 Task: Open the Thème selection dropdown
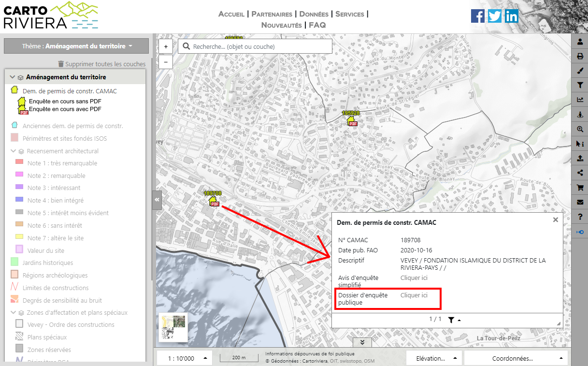(x=76, y=46)
